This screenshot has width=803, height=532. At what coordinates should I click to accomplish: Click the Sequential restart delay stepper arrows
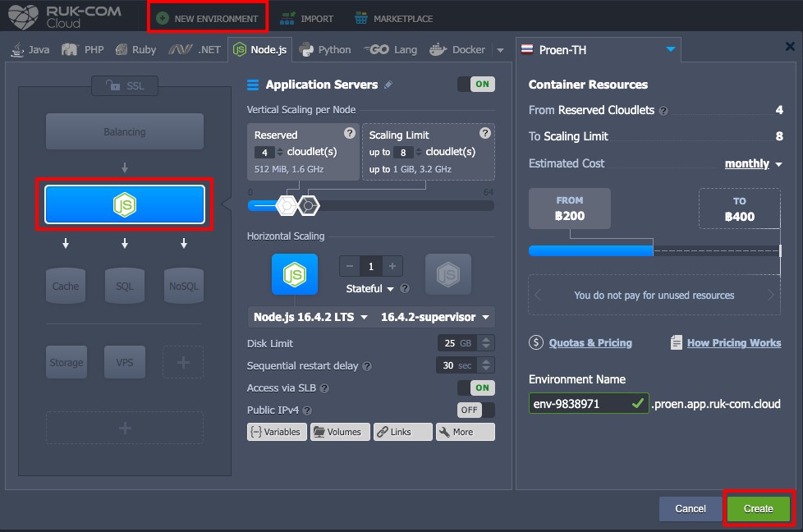(486, 365)
